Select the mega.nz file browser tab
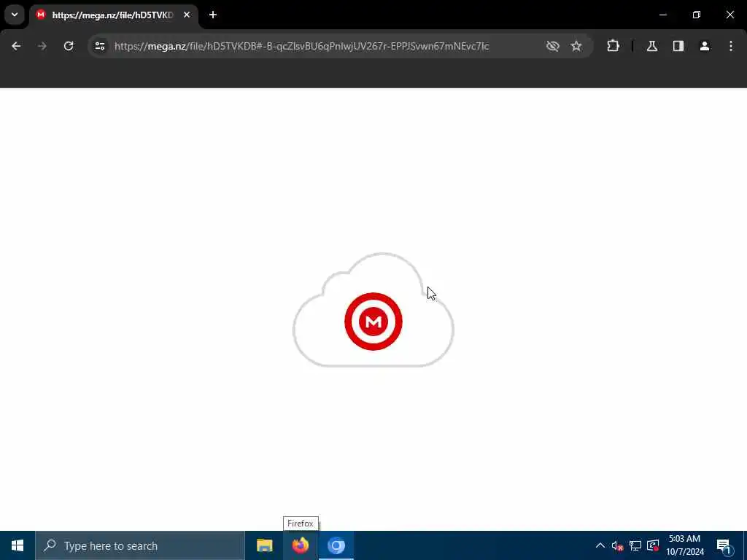The height and width of the screenshot is (560, 747). pos(113,15)
